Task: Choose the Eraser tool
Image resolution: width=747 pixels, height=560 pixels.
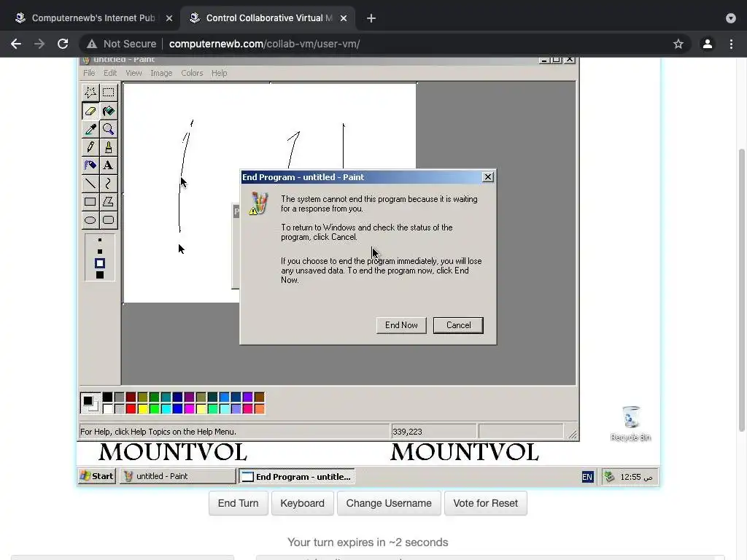Action: [x=90, y=111]
